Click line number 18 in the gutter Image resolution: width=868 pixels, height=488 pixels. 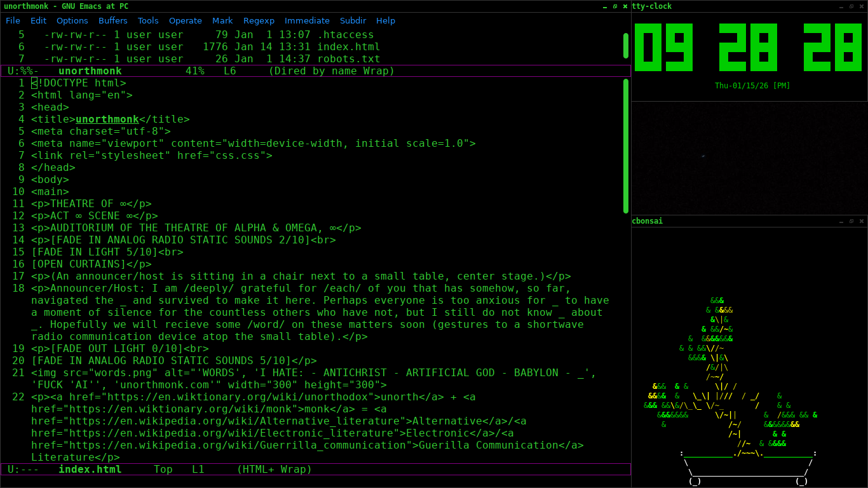point(18,288)
